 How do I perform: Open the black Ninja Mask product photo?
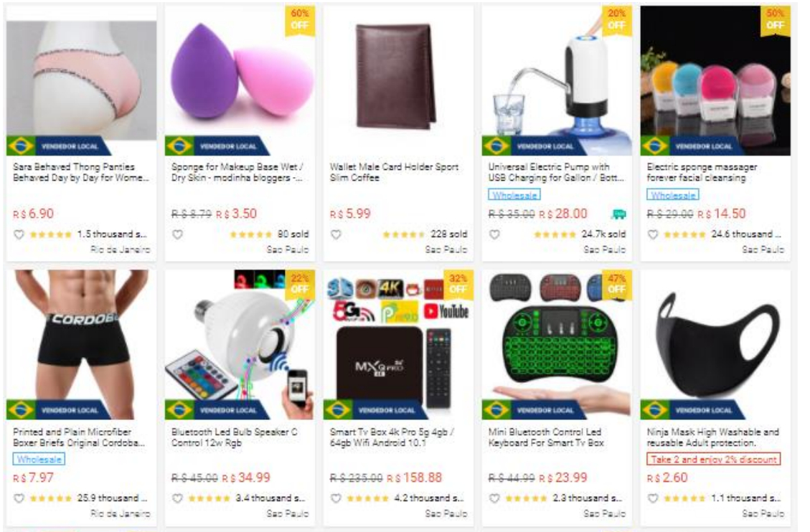click(x=715, y=345)
